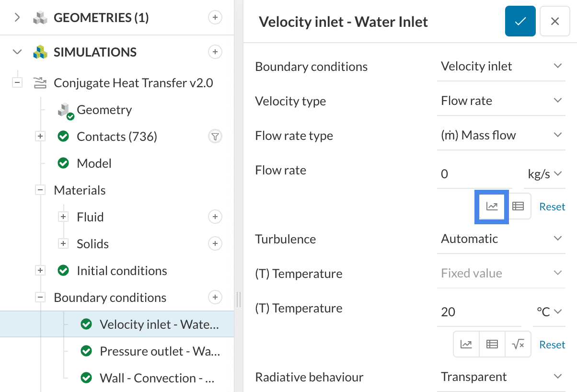This screenshot has height=392, width=577.
Task: Click the Temperature value input field
Action: [478, 312]
